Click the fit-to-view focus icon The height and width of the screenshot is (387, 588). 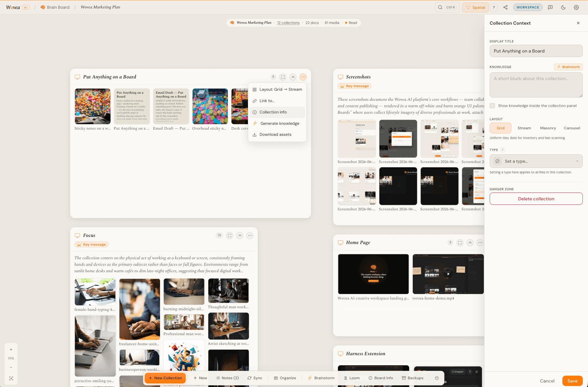point(11,379)
